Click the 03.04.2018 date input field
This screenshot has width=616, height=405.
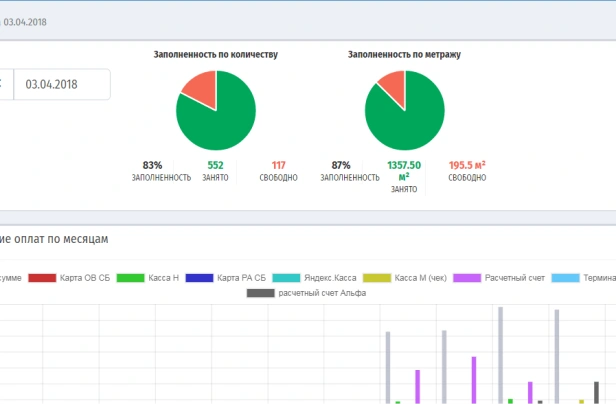[63, 85]
